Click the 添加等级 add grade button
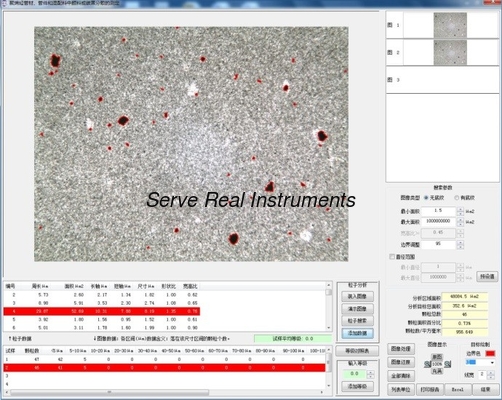Screen dimensions: 502x400 (357, 386)
